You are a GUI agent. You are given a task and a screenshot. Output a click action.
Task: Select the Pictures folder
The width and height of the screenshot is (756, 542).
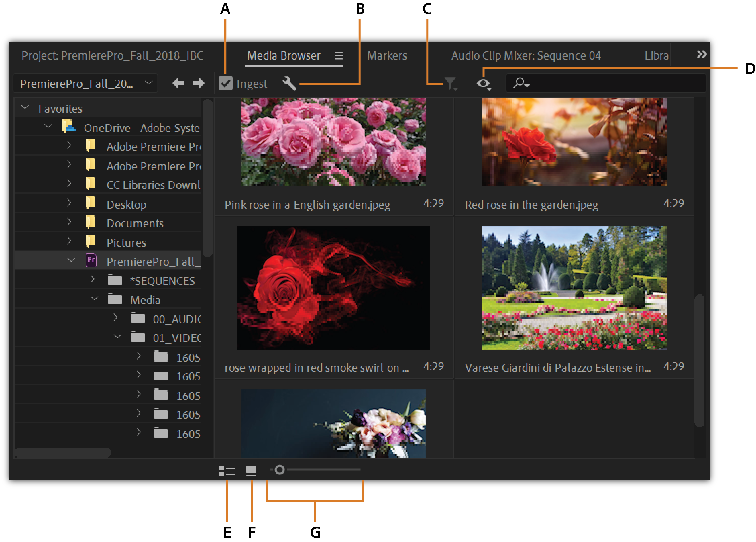pyautogui.click(x=126, y=243)
